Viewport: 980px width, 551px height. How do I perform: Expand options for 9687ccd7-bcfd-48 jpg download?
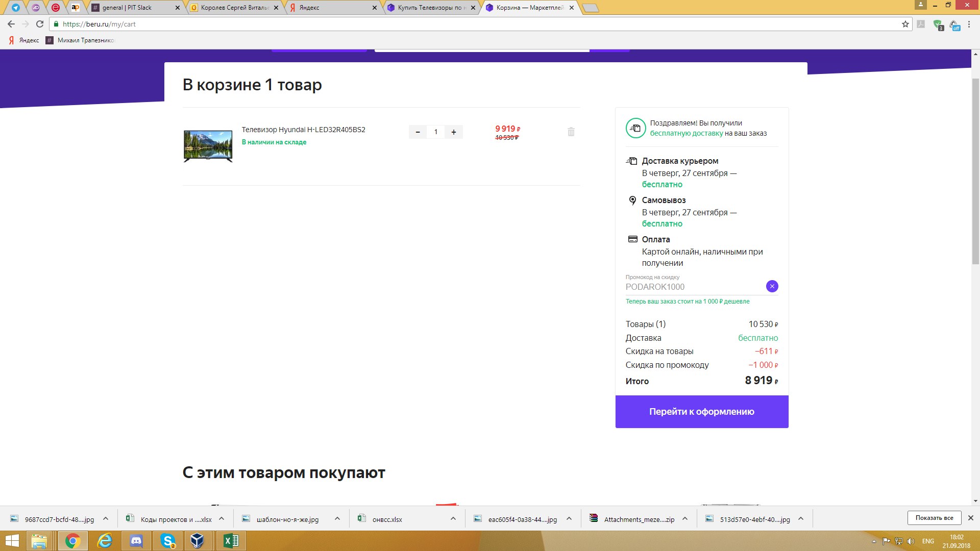(105, 519)
